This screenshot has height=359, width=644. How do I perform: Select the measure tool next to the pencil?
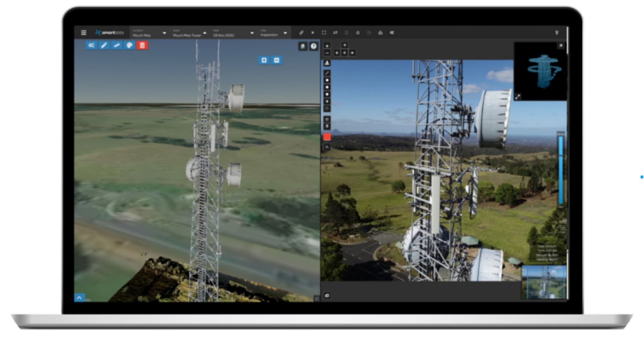116,45
